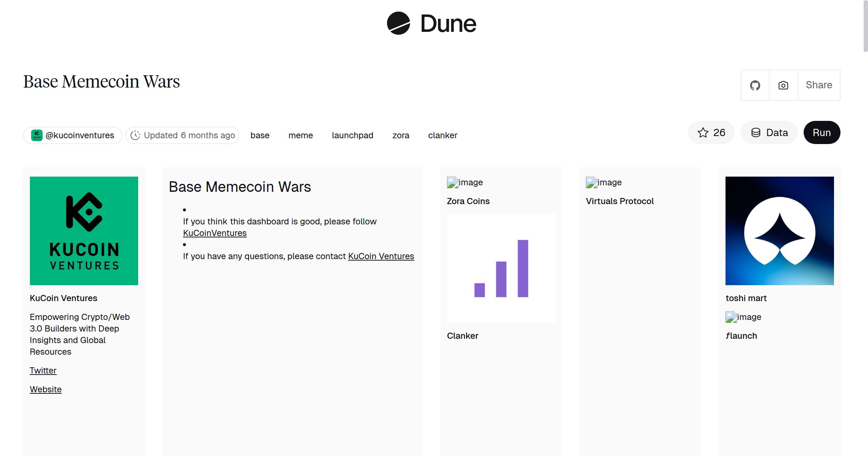Open the toshi mart logo image

(x=779, y=231)
